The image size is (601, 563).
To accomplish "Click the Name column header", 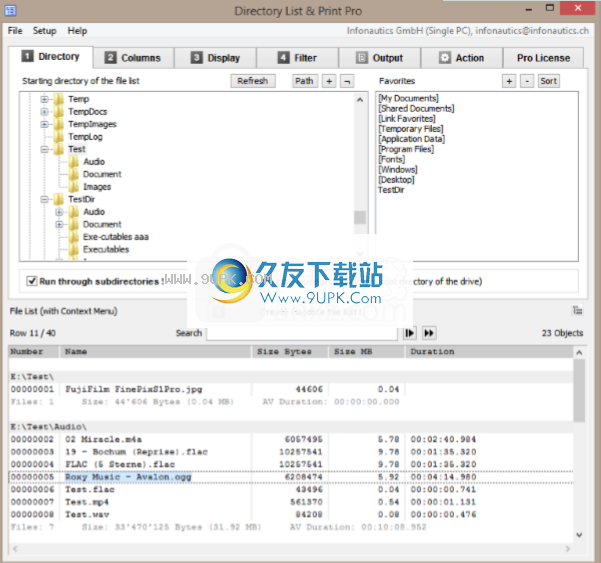I will coord(156,351).
